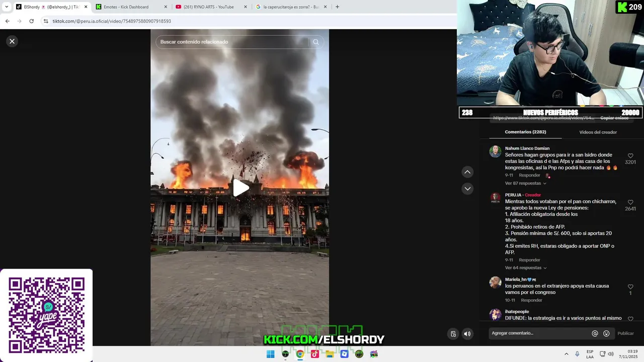Open a new browser tab
The height and width of the screenshot is (362, 644).
click(337, 7)
